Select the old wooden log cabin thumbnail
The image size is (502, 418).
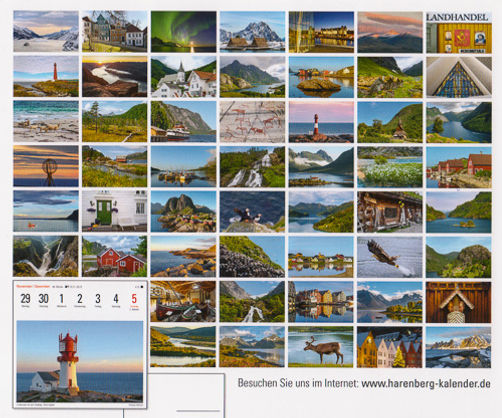[x=390, y=212]
